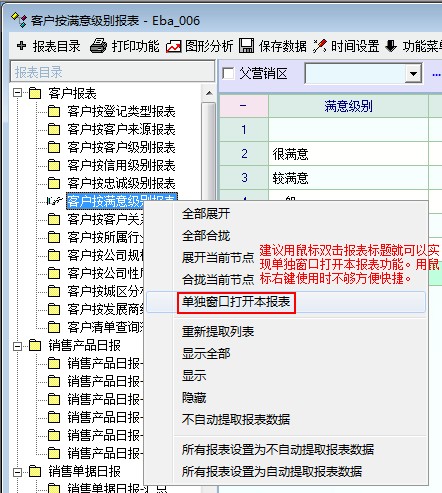Click the folder icon of 销售单据日报 group
This screenshot has height=493, width=442.
(35, 471)
